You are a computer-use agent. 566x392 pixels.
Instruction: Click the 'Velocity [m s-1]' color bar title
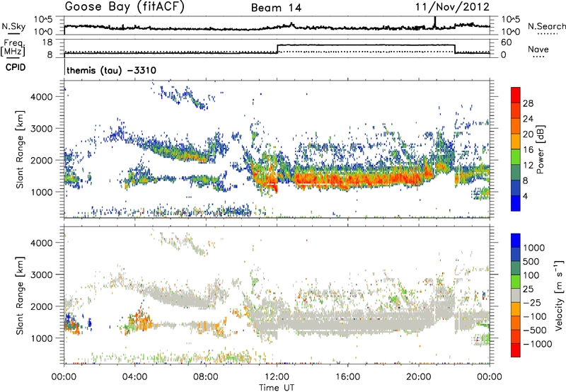pos(559,295)
